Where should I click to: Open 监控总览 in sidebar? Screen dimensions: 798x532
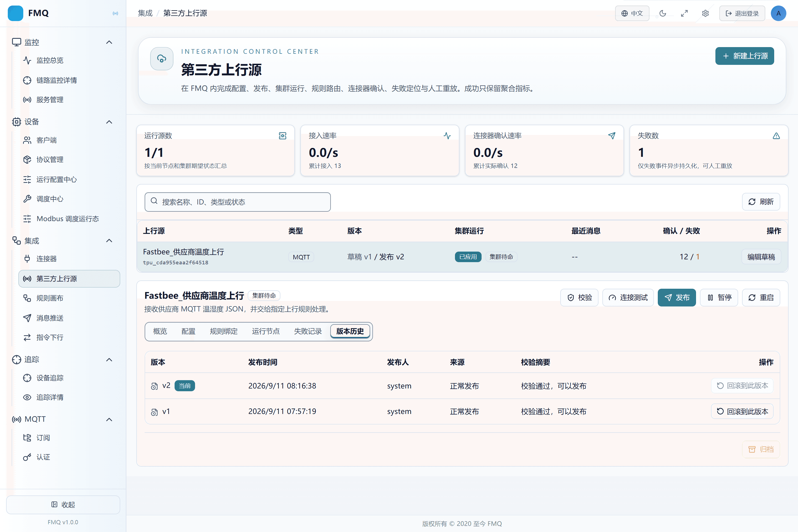tap(69, 60)
